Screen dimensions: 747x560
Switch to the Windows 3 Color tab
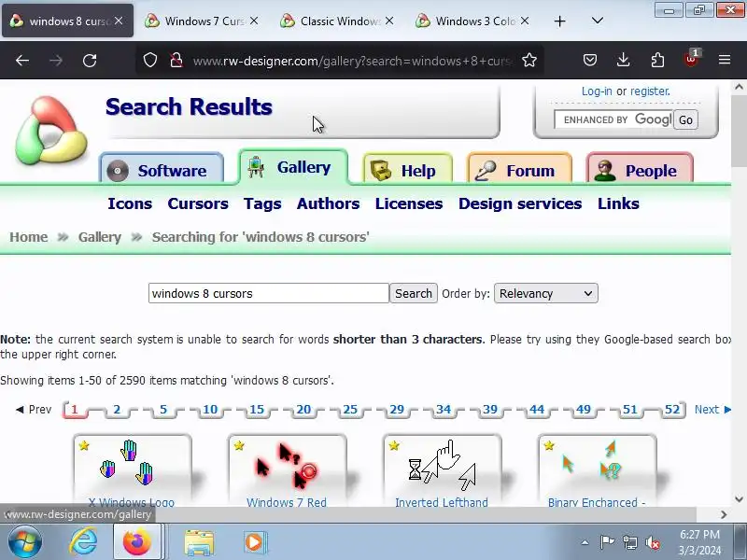click(473, 21)
